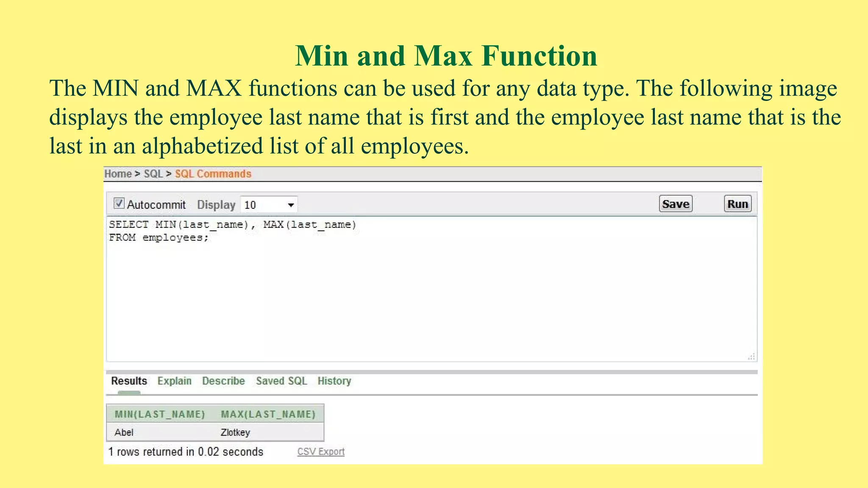868x488 pixels.
Task: Select the Abel result cell
Action: pyautogui.click(x=124, y=433)
